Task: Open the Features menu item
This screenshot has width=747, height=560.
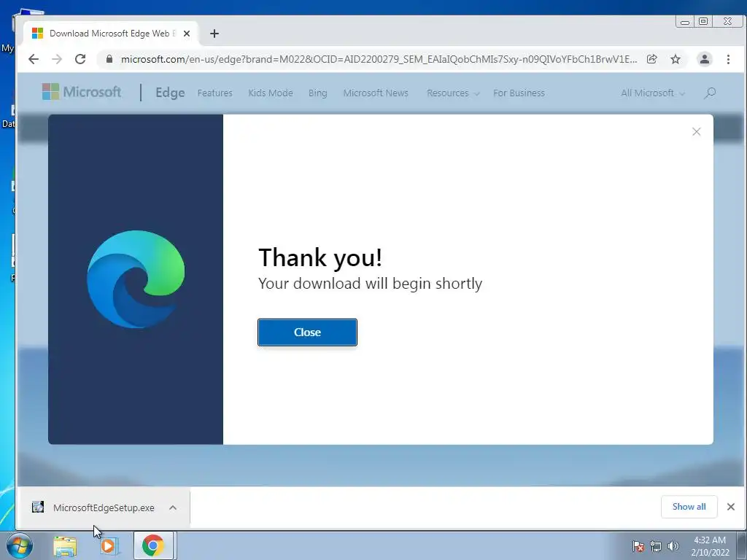Action: click(x=215, y=93)
